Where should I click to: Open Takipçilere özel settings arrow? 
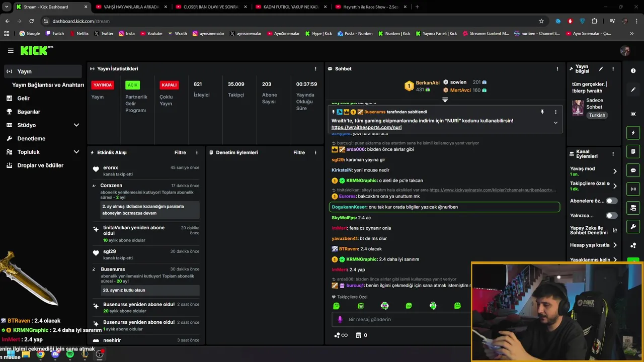click(614, 186)
